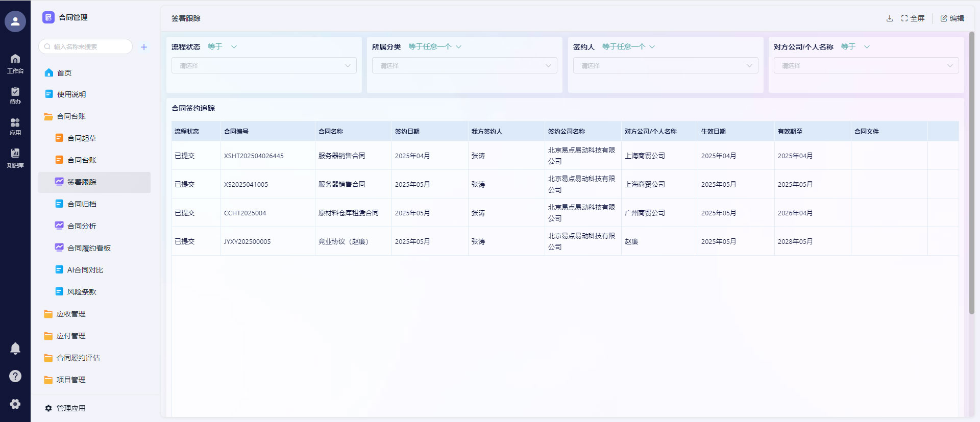Open the help question mark icon

coord(15,376)
